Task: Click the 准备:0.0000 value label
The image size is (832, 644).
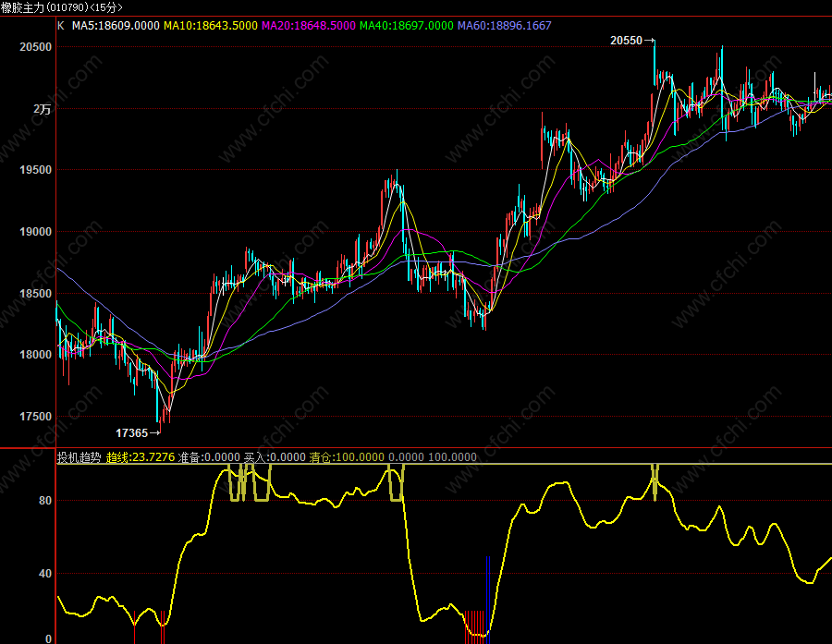Action: 209,457
